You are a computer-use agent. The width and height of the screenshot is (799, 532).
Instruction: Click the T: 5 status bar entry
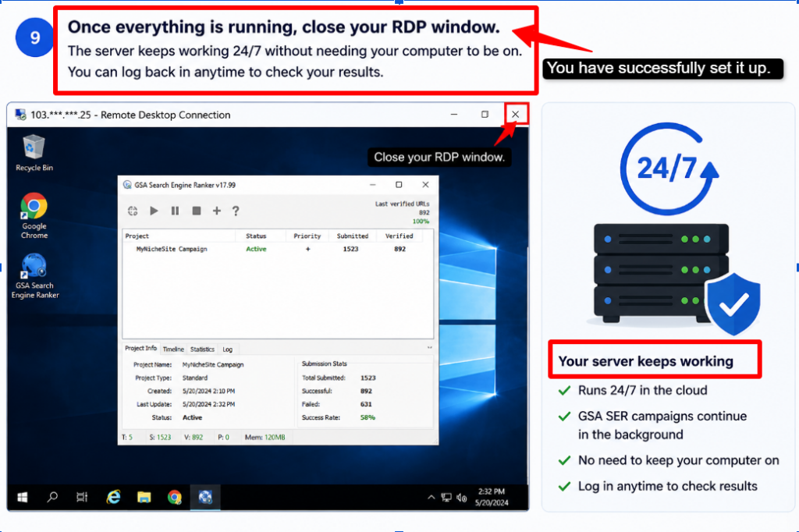pyautogui.click(x=127, y=437)
